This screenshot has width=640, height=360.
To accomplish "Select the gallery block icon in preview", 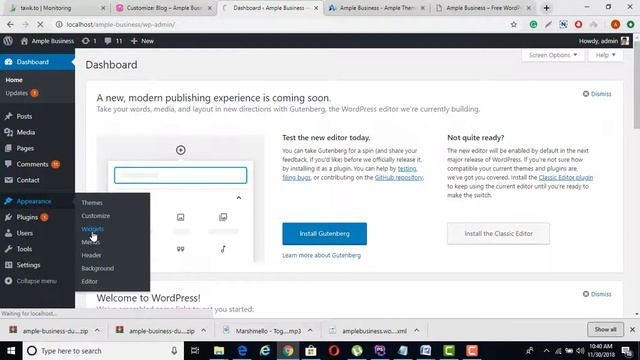I will [223, 217].
